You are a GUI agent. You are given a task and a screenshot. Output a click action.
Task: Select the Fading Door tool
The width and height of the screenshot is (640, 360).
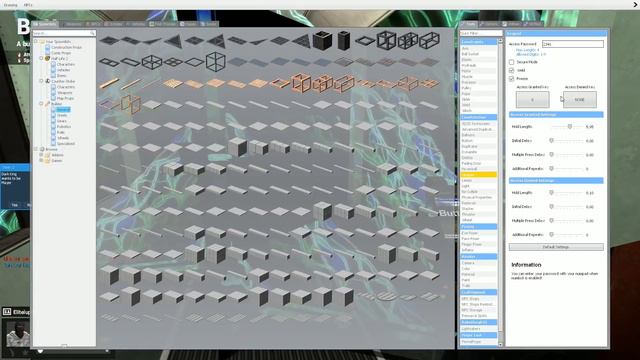point(478,163)
